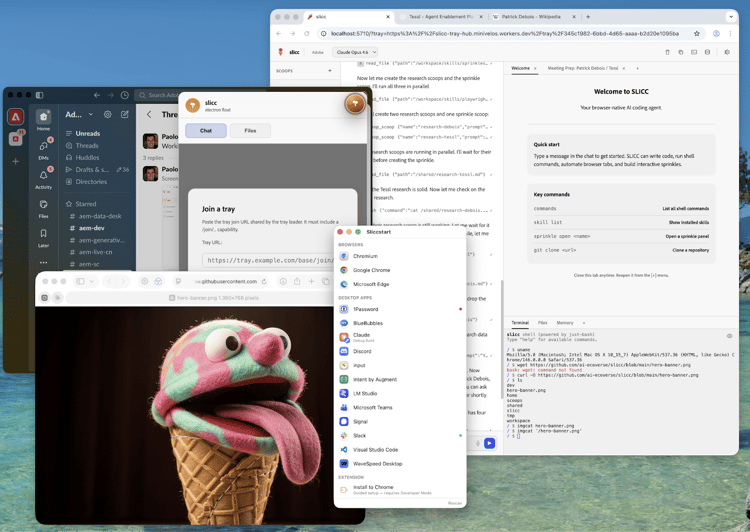Open Slack workspace settings gear
The height and width of the screenshot is (532, 750).
point(108,115)
